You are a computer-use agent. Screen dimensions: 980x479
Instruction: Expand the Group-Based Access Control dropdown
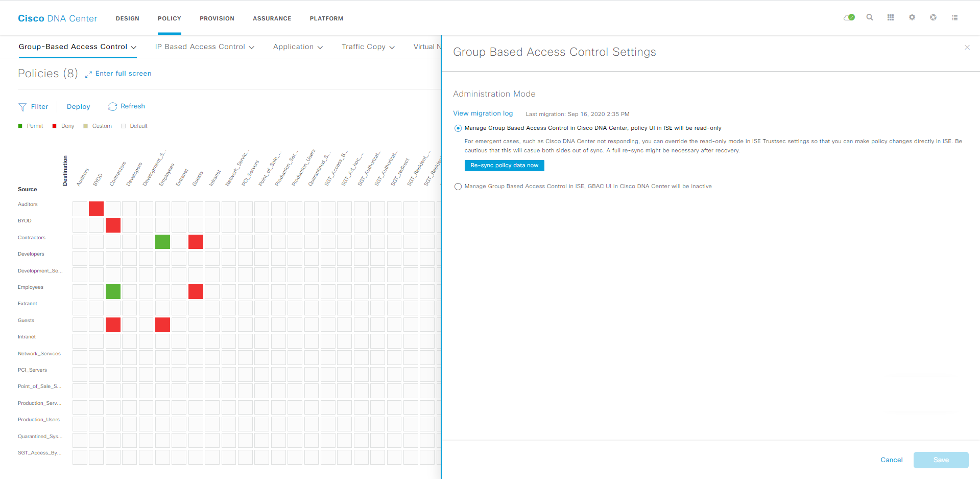(x=133, y=47)
